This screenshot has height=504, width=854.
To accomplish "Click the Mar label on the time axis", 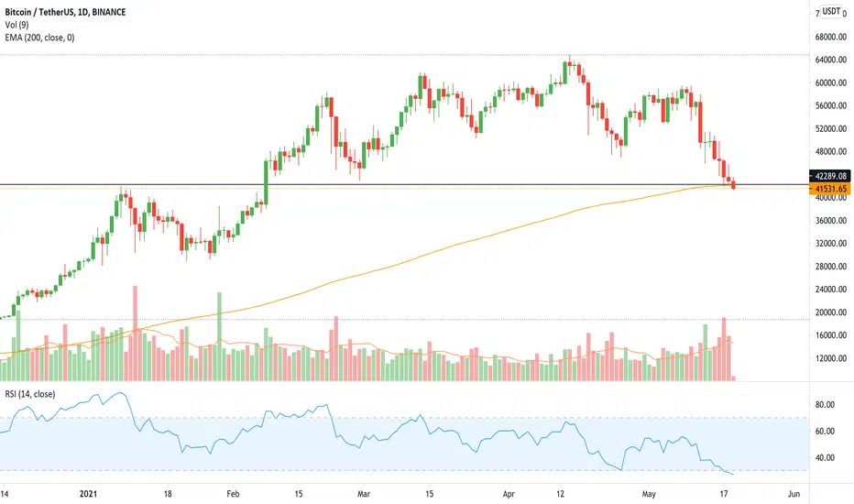I will point(363,494).
